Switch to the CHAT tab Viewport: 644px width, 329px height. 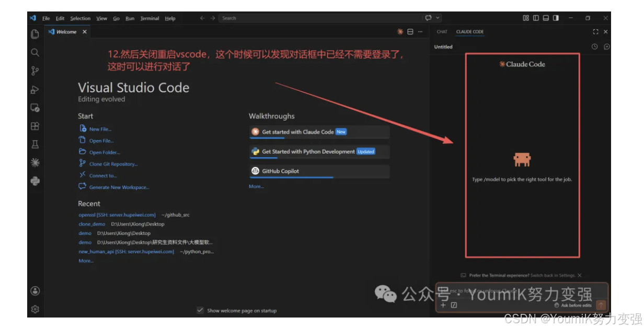coord(442,32)
